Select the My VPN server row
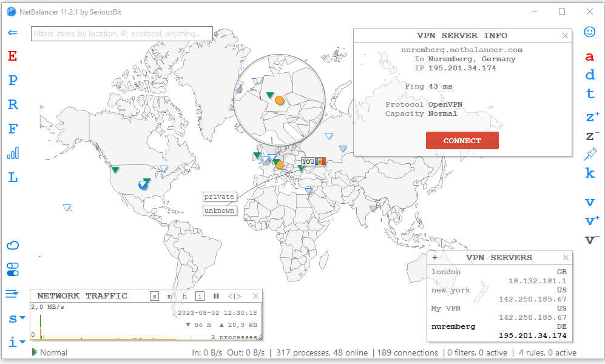This screenshot has height=364, width=605. click(499, 312)
